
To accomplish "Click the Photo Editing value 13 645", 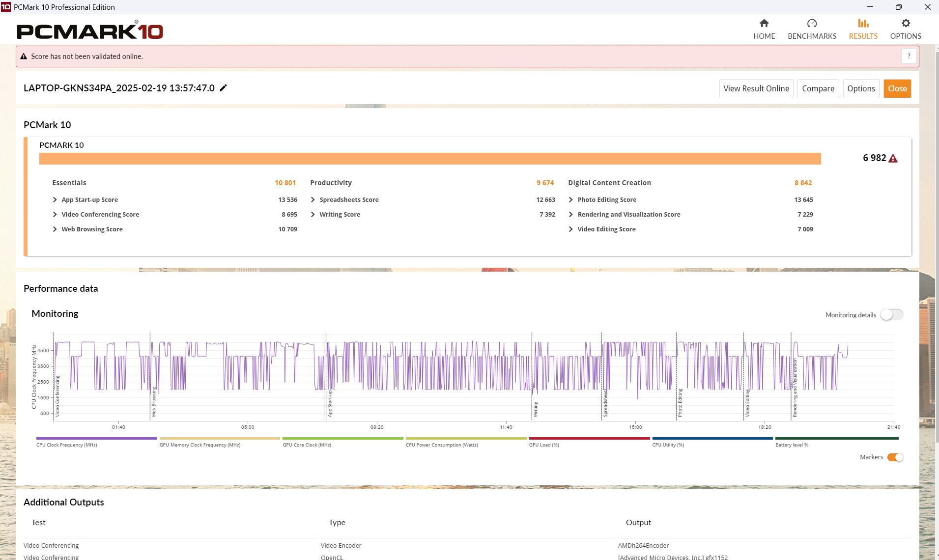I will [x=803, y=200].
